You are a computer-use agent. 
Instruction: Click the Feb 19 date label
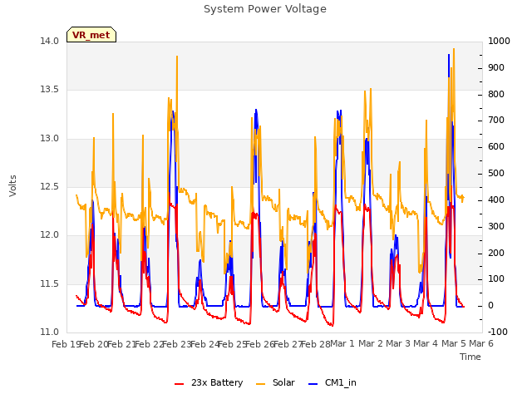(65, 344)
